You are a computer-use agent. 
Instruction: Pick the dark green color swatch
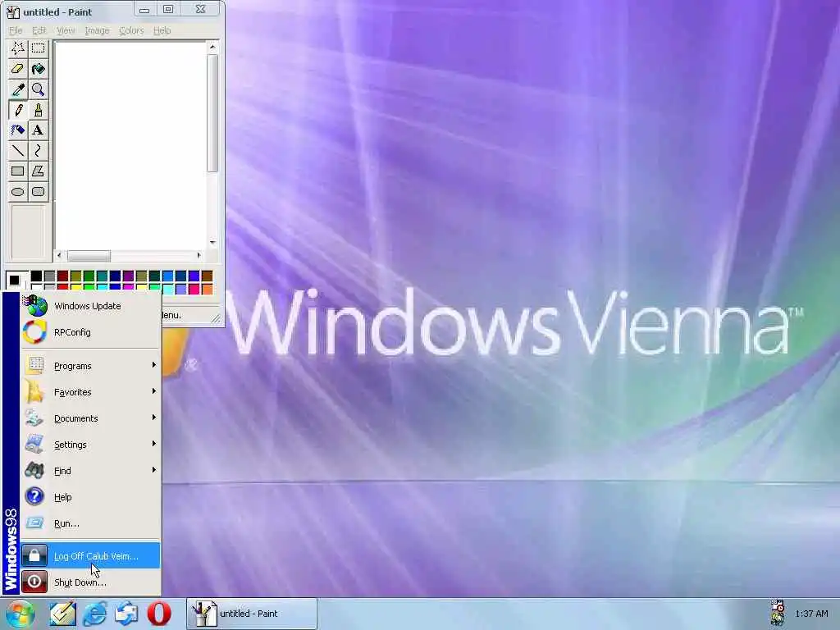coord(89,276)
